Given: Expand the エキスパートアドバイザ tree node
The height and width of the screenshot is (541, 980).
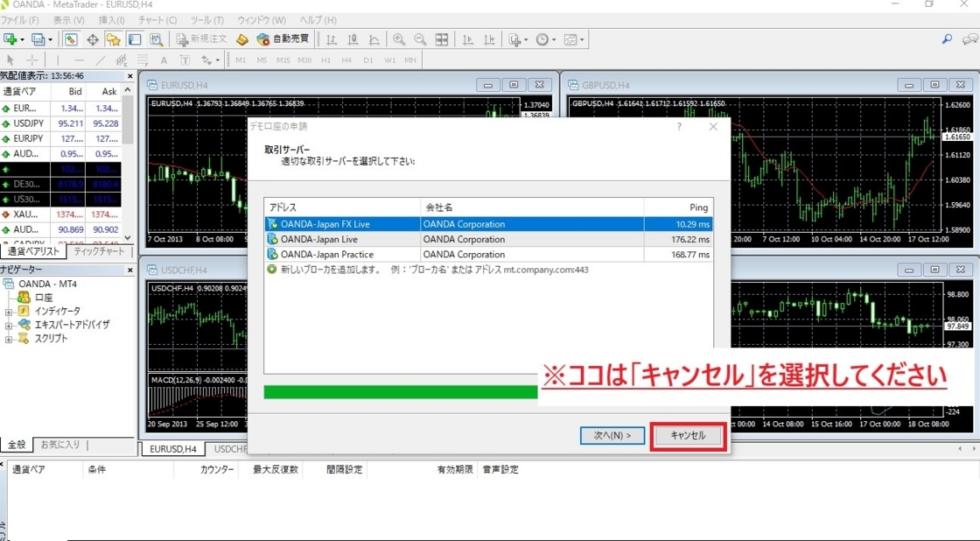Looking at the screenshot, I should point(8,326).
